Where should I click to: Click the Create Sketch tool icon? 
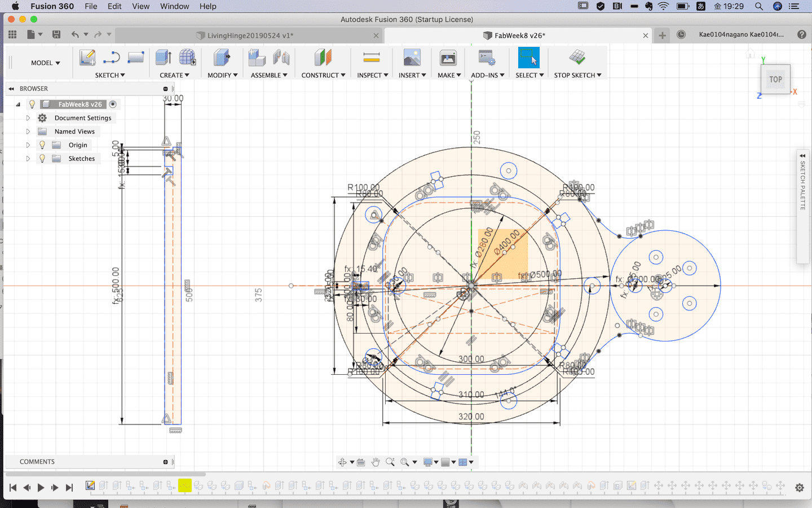[x=87, y=58]
